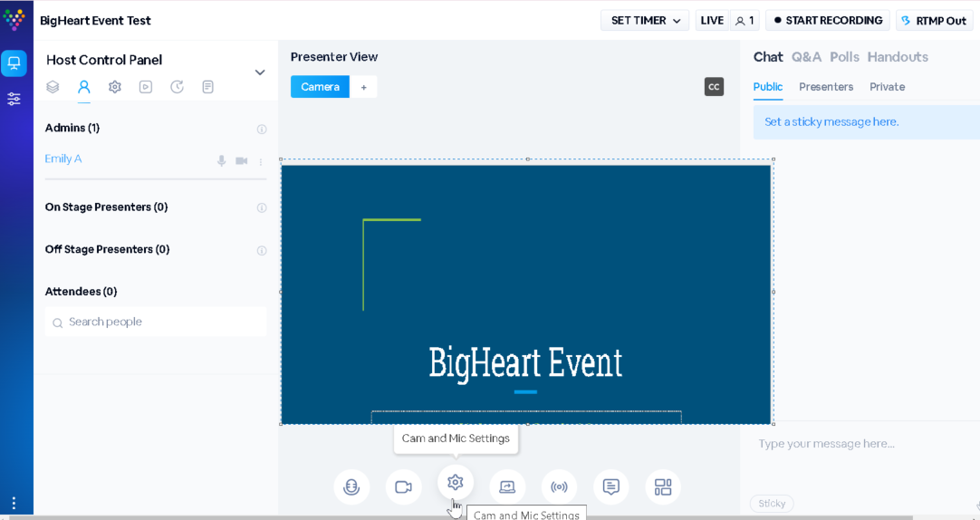Toggle Emily A's camera
Viewport: 980px width, 520px height.
[241, 160]
